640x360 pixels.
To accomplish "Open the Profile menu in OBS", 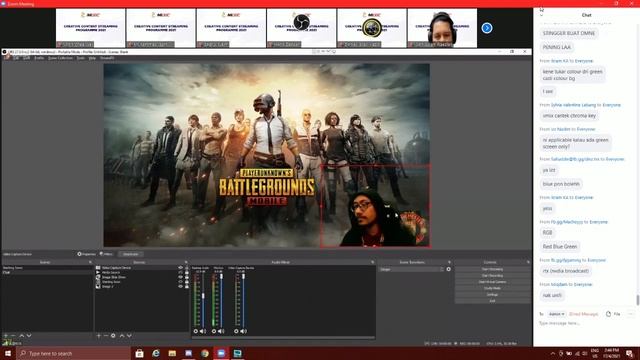I will (x=39, y=58).
